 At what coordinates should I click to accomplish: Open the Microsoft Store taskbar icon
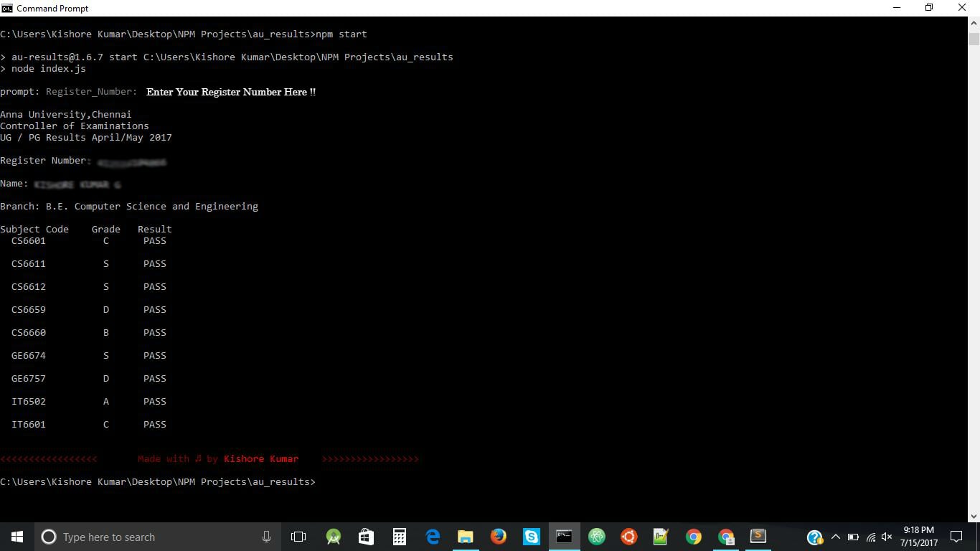pos(367,537)
